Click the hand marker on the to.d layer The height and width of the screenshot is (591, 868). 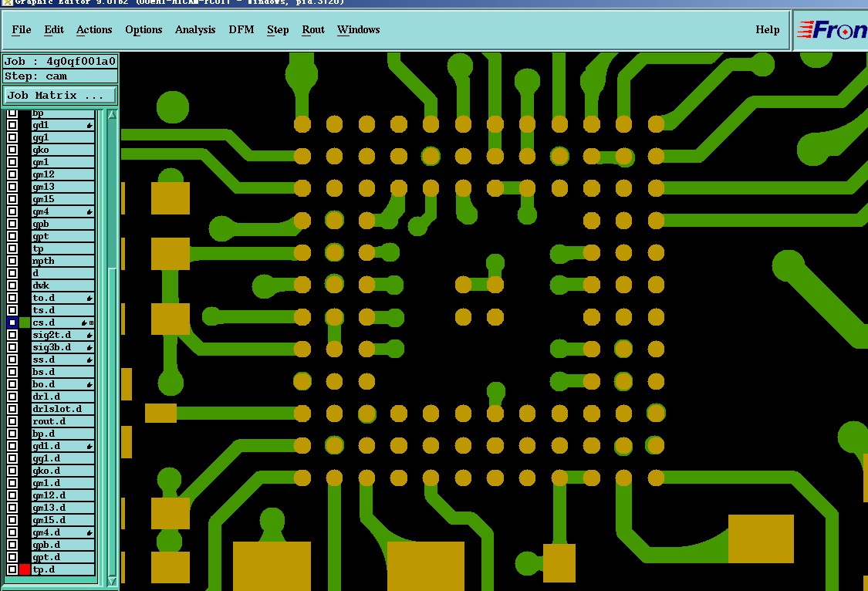[x=90, y=299]
